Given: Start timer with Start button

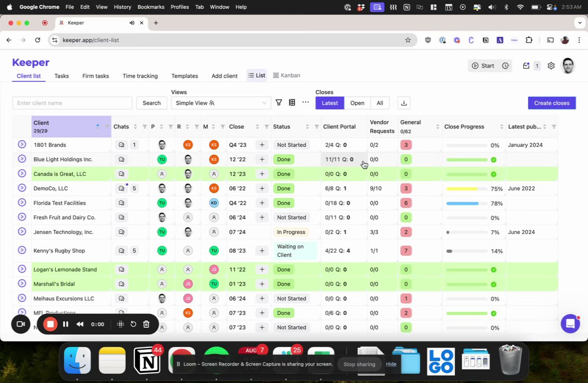Looking at the screenshot, I should pos(483,65).
